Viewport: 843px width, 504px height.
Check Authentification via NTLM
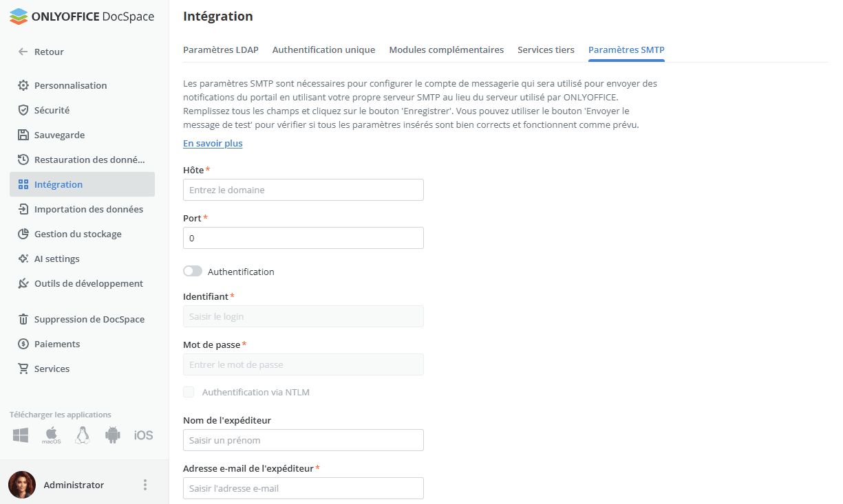[189, 392]
